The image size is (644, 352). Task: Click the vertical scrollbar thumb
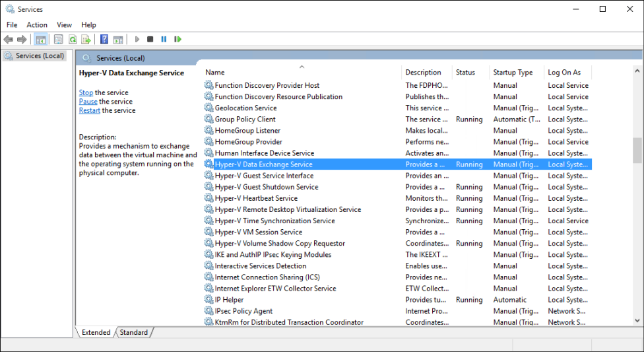pyautogui.click(x=637, y=150)
